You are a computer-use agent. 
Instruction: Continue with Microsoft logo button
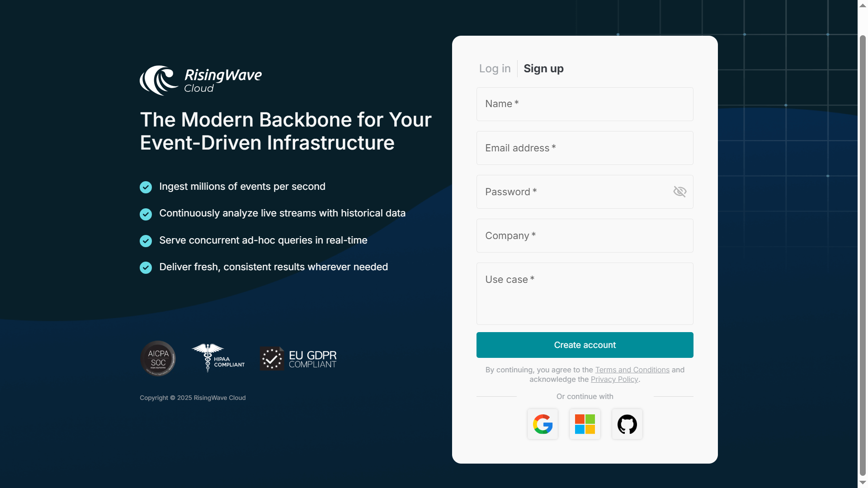pyautogui.click(x=585, y=424)
